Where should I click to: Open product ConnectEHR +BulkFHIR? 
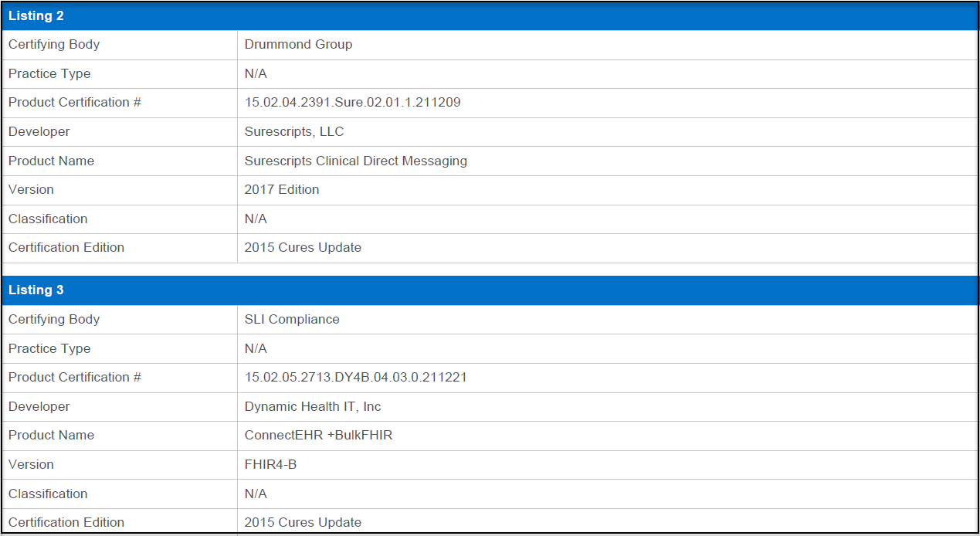pyautogui.click(x=318, y=435)
